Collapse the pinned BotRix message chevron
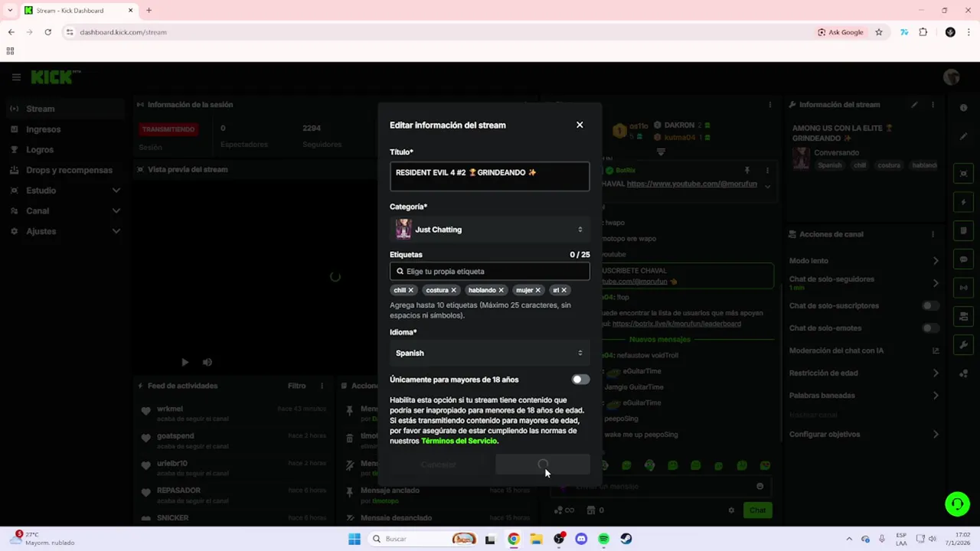This screenshot has width=980, height=551. [x=767, y=186]
